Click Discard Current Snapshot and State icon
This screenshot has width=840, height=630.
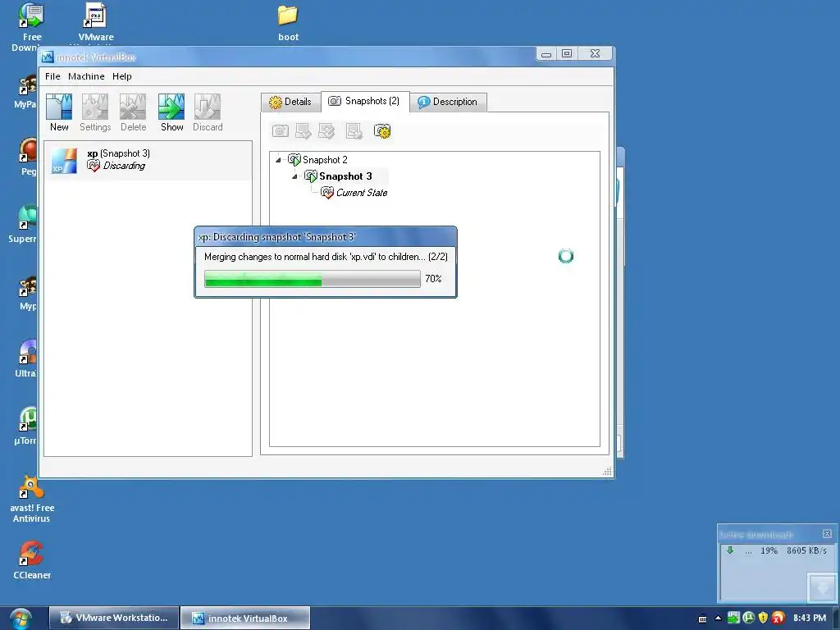(326, 130)
